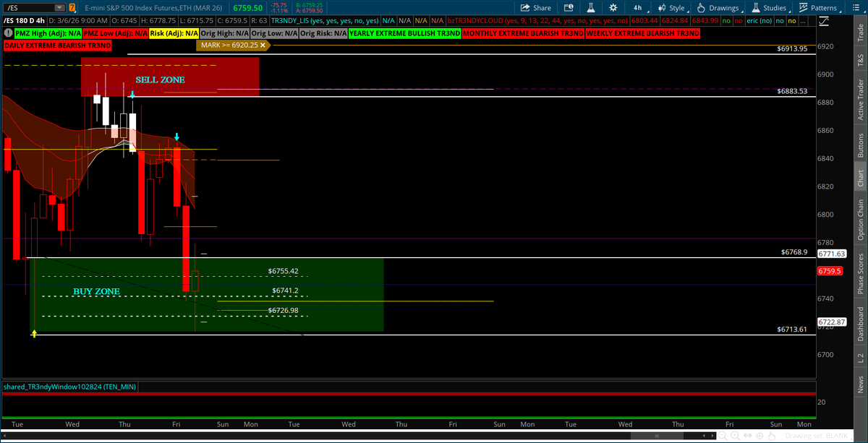Expand the /ES symbol selector dropdown

point(59,8)
